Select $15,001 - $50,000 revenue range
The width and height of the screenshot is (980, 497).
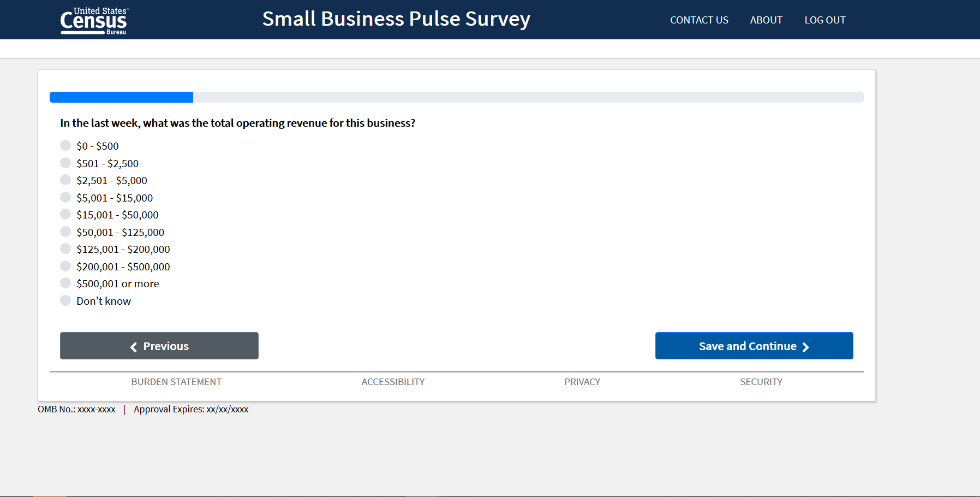pos(65,214)
